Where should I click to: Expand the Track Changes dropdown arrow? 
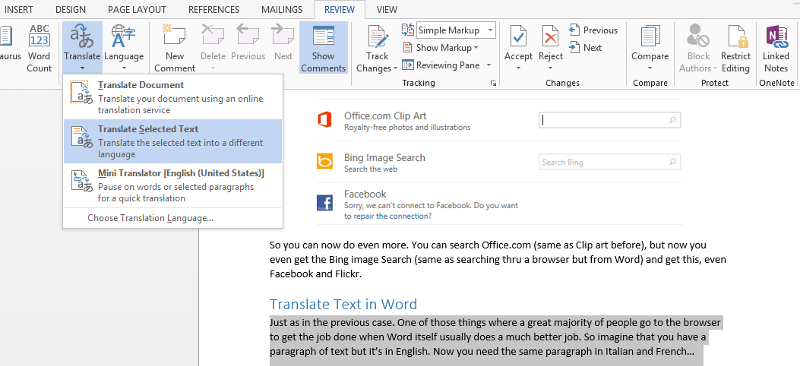pos(395,69)
